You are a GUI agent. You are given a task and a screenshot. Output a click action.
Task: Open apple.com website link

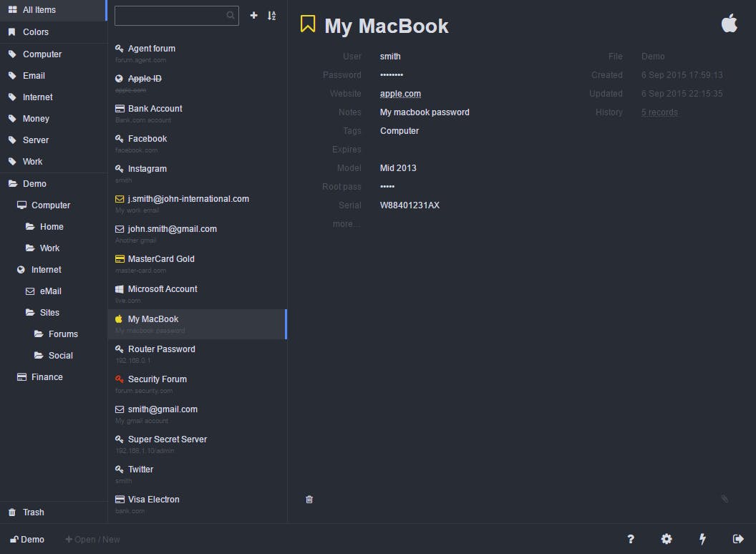pyautogui.click(x=400, y=94)
